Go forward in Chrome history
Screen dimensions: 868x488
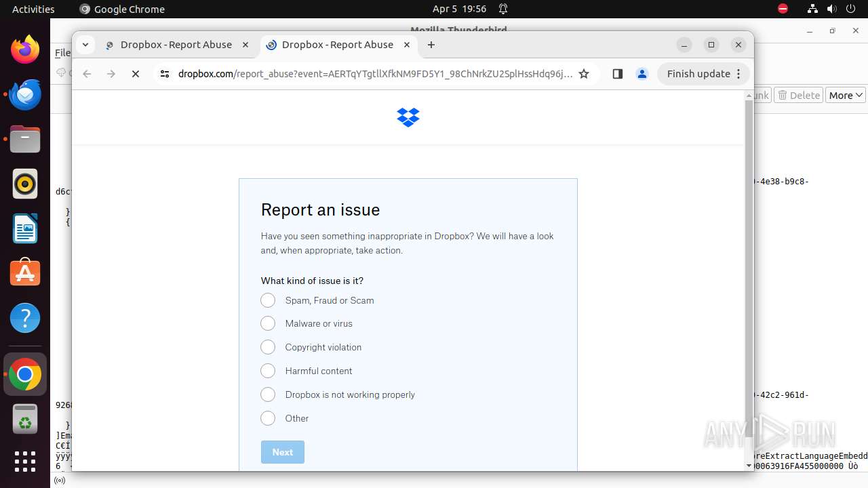[111, 74]
